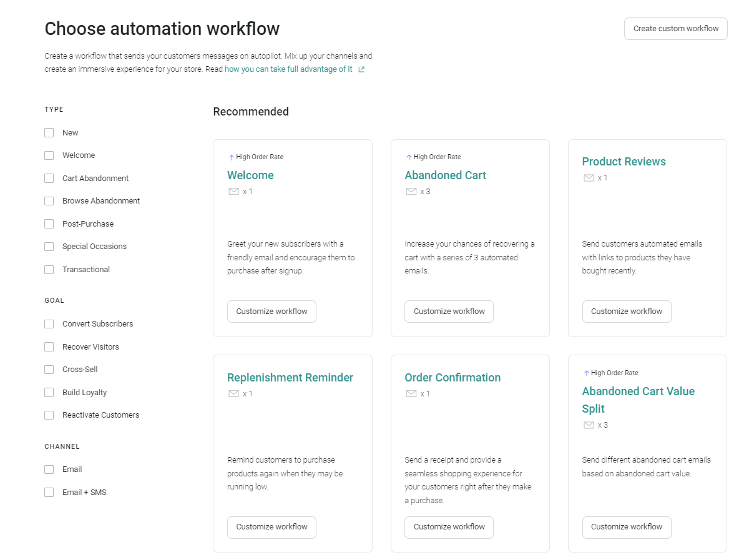Click external link icon beside help link
The width and height of the screenshot is (739, 560).
tap(361, 70)
